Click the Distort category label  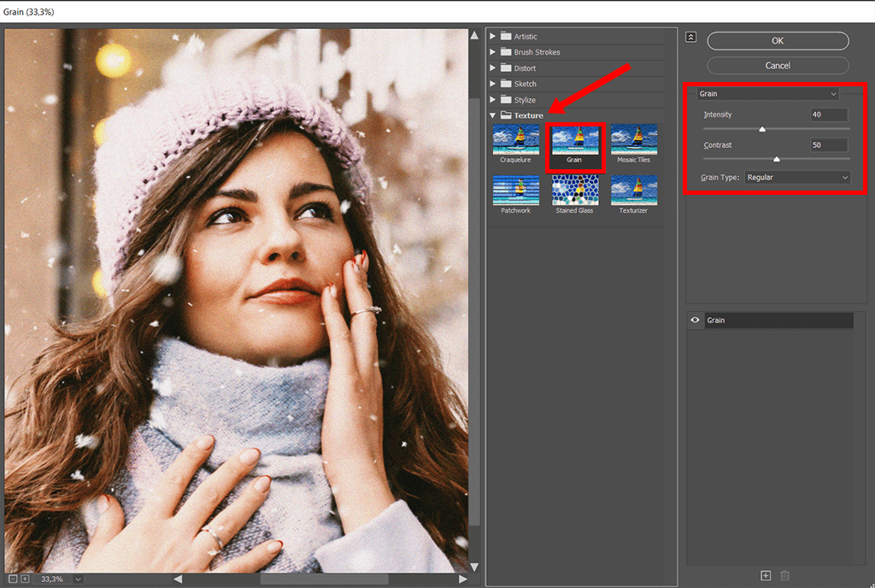click(x=525, y=68)
